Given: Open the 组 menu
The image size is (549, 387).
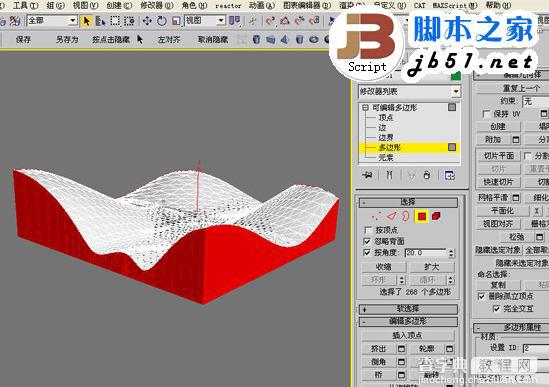Looking at the screenshot, I should [x=56, y=5].
